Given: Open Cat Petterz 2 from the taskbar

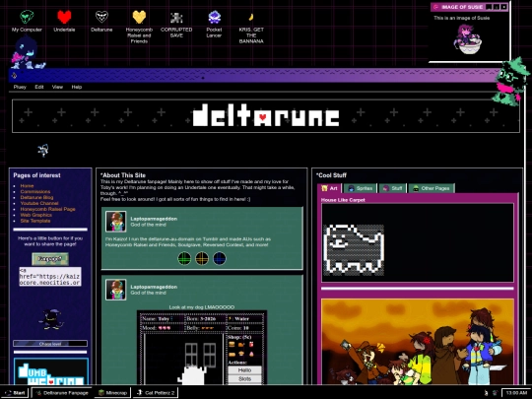Looking at the screenshot, I should tap(156, 393).
